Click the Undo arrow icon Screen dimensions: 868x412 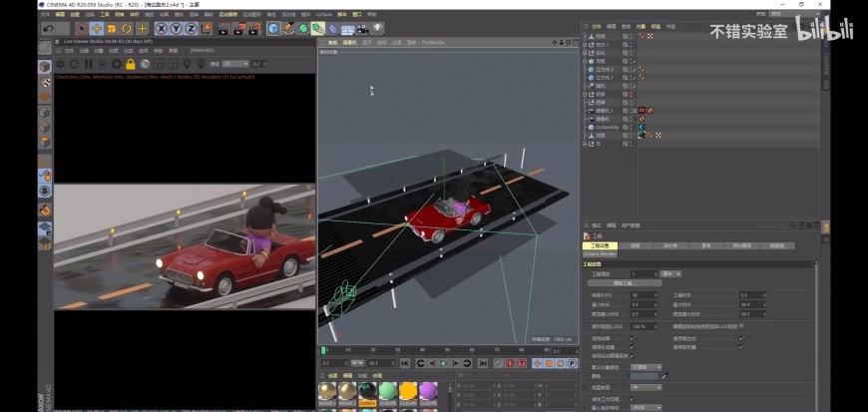tap(48, 28)
